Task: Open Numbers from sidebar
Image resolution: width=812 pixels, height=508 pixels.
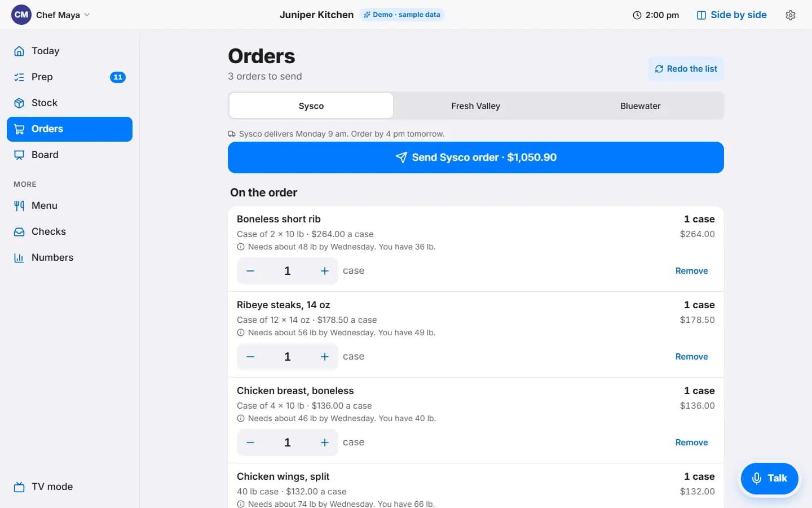Action: (69, 257)
